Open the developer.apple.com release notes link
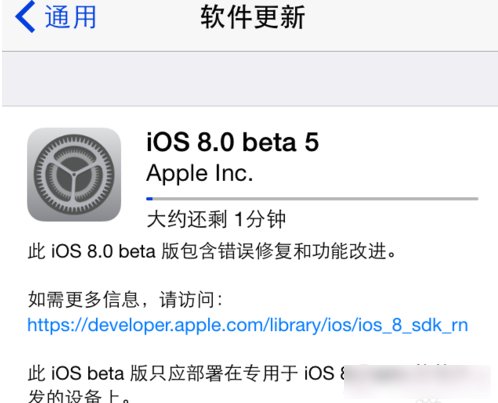This screenshot has height=403, width=498. 248,325
